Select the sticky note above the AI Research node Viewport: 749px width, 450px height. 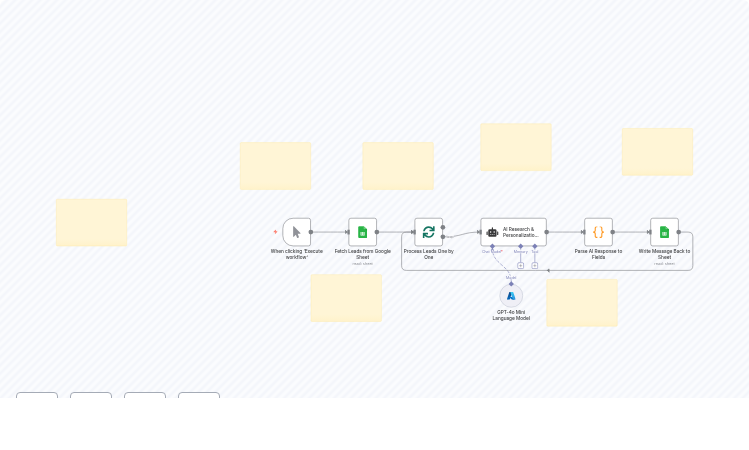515,147
